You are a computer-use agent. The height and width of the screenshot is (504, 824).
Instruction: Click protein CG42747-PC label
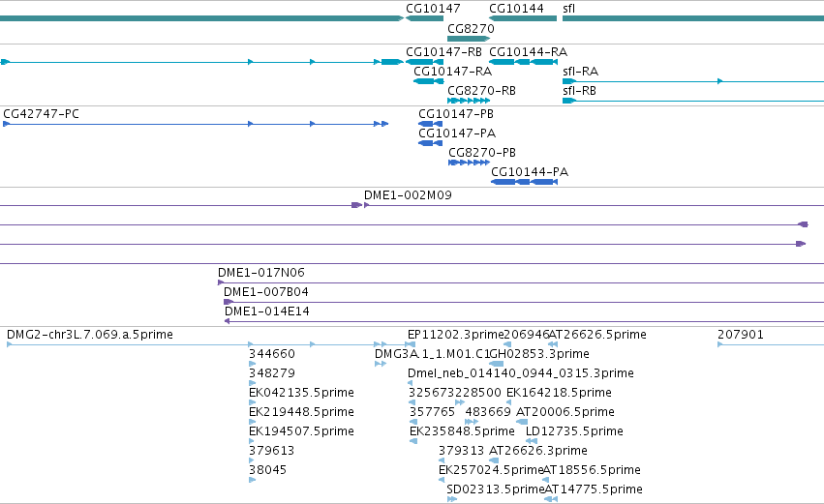pyautogui.click(x=41, y=114)
